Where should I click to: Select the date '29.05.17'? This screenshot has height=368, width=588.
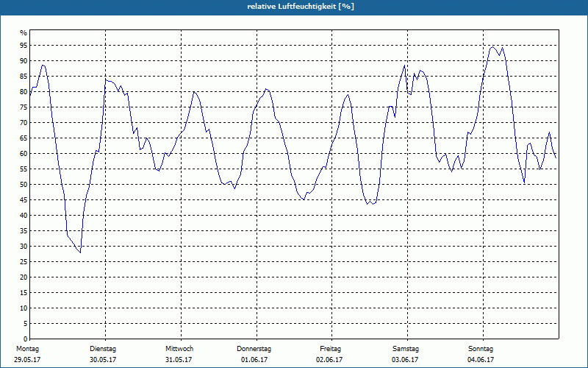27,360
